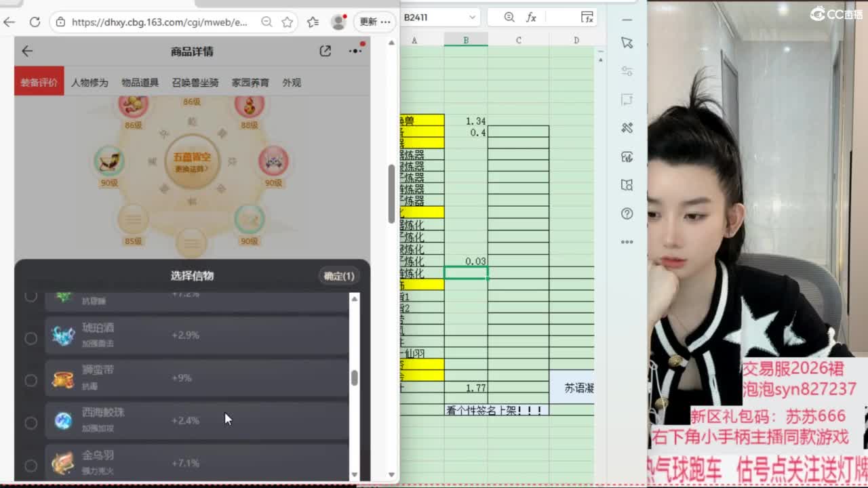Screen dimensions: 868x488
Task: Click the sliders adjustment icon in sidebar
Action: tap(627, 70)
